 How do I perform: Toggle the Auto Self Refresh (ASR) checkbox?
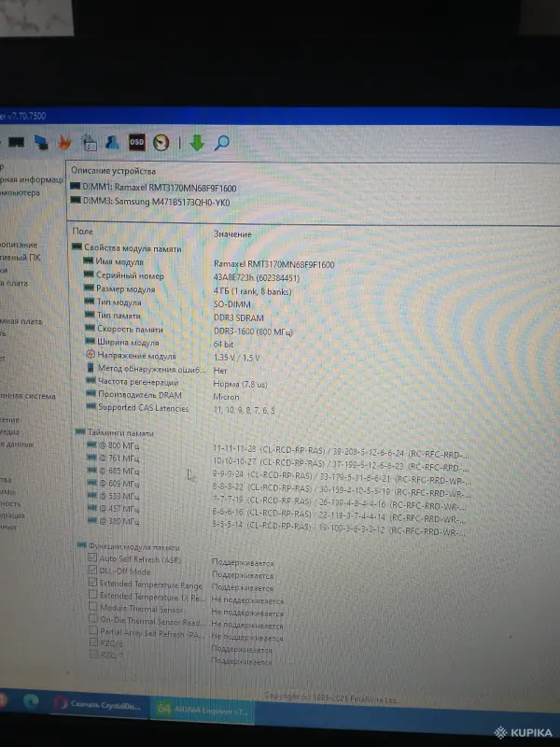(x=92, y=557)
